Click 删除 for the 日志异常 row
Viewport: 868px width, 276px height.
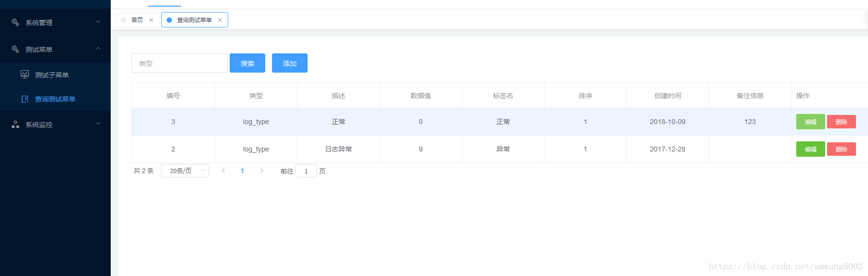(x=842, y=149)
